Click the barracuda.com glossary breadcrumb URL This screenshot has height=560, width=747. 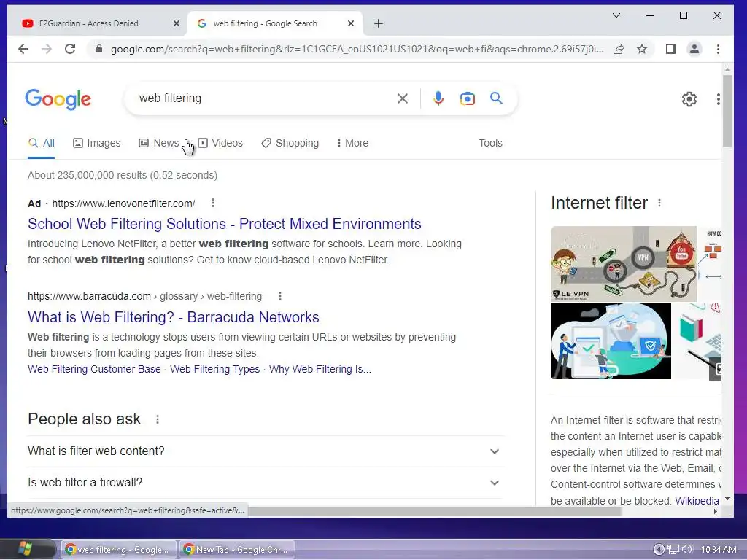[x=145, y=296]
